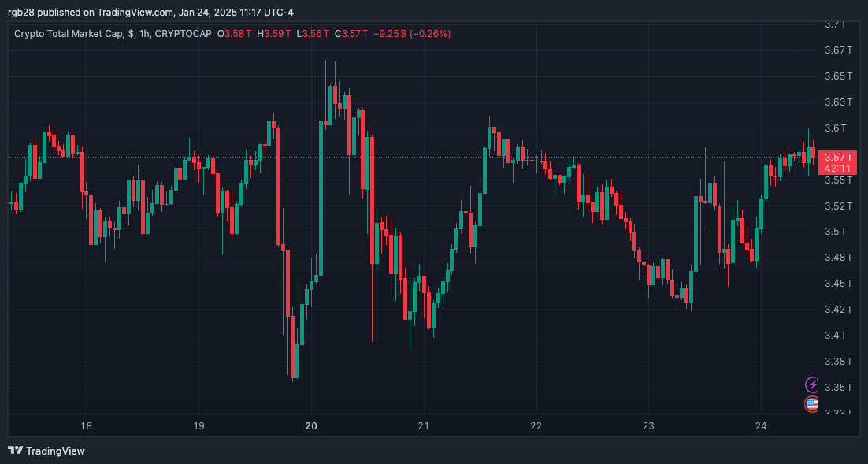This screenshot has width=868, height=464.
Task: Click the high value H3.59T in legend
Action: point(272,34)
